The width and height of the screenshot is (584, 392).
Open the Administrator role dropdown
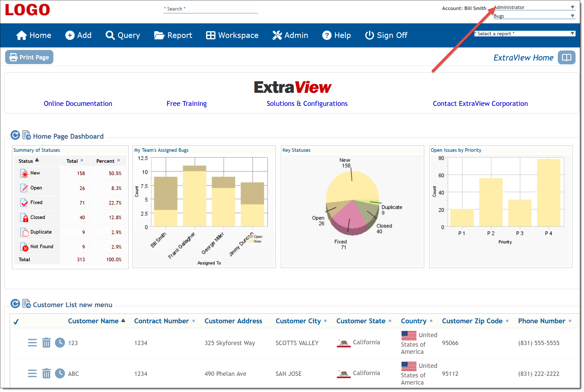coord(534,7)
